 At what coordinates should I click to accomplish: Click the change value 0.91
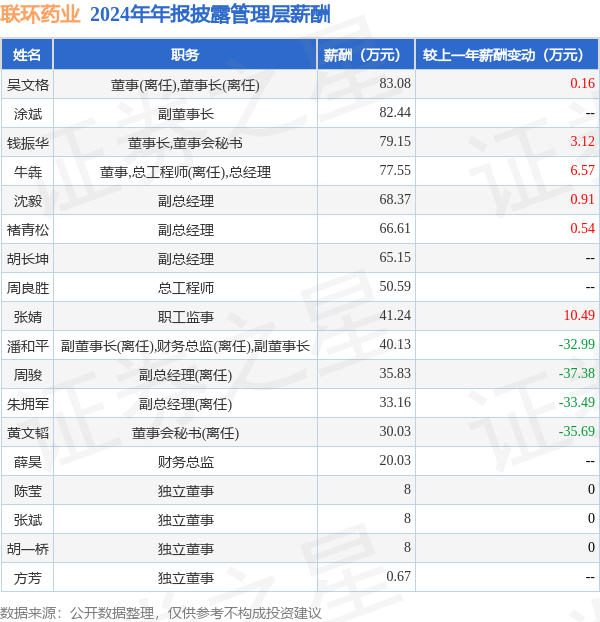(x=582, y=199)
